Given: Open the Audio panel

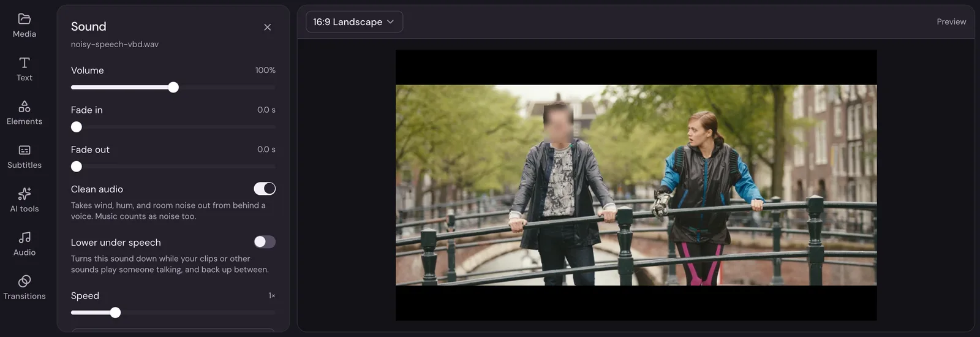Looking at the screenshot, I should (24, 244).
